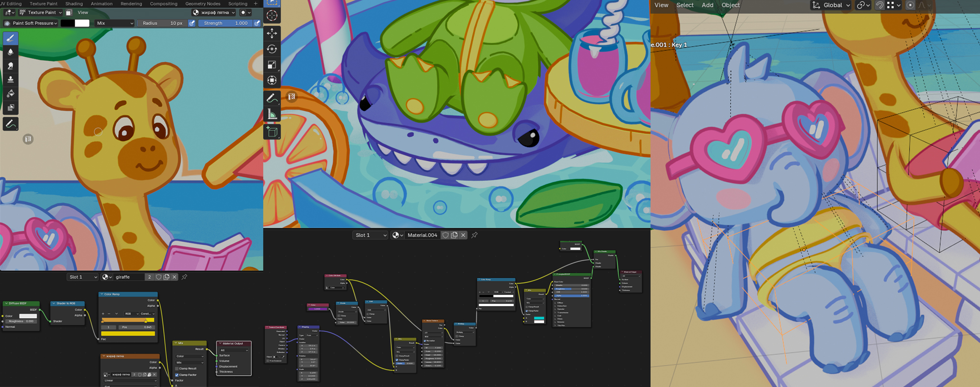
Task: Switch to the Shading workspace tab
Action: click(x=74, y=3)
